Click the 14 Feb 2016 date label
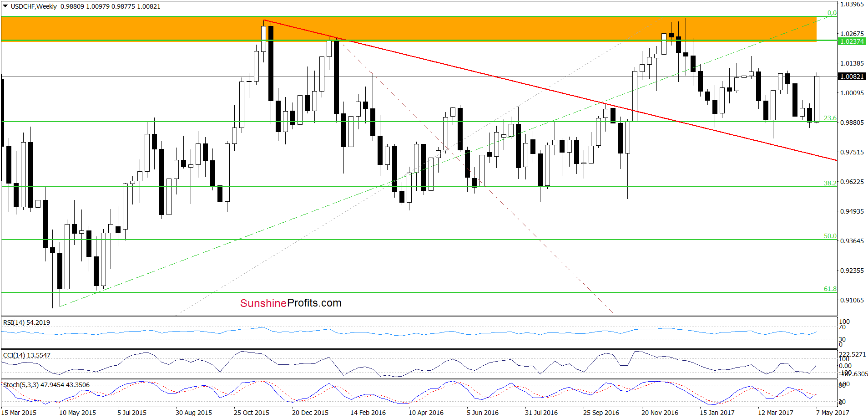Screen dimensions: 868x419 368,413
